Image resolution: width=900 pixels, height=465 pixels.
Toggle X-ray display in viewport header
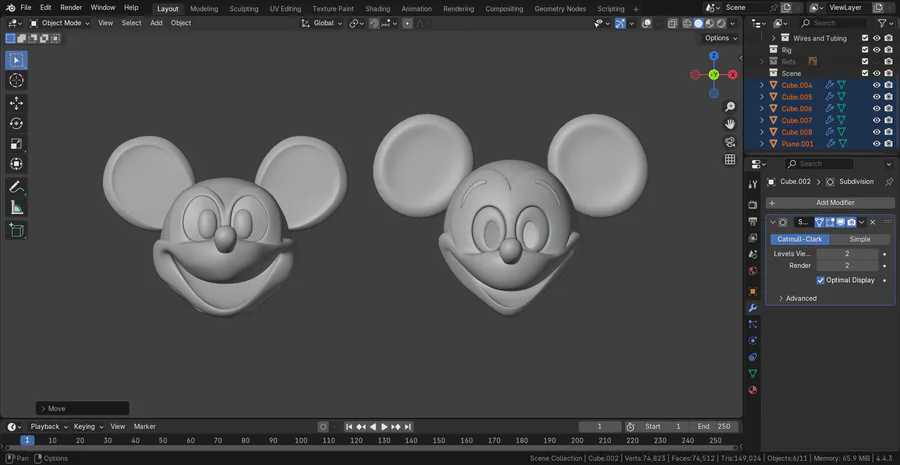[x=672, y=24]
